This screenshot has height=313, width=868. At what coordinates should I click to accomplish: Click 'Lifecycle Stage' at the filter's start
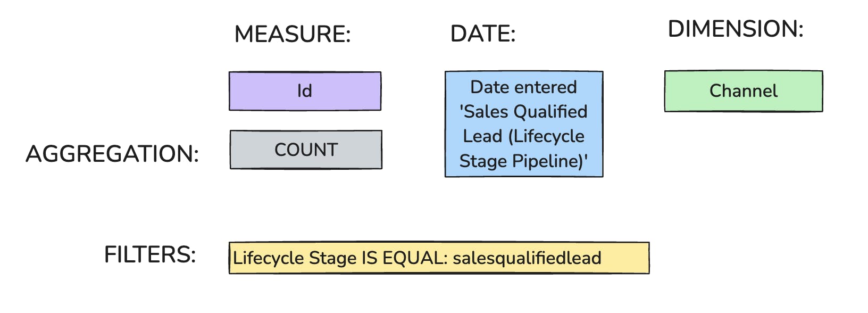295,258
